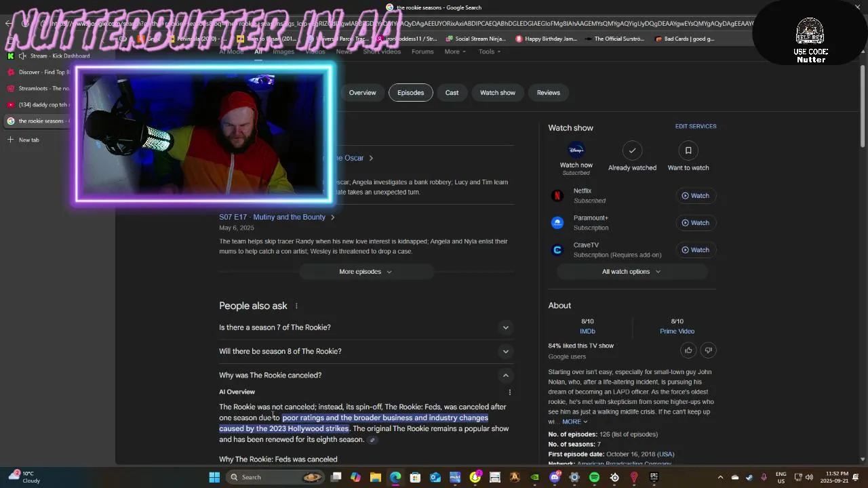This screenshot has width=868, height=488.
Task: Click the source link icon after eighth season
Action: pos(372,440)
